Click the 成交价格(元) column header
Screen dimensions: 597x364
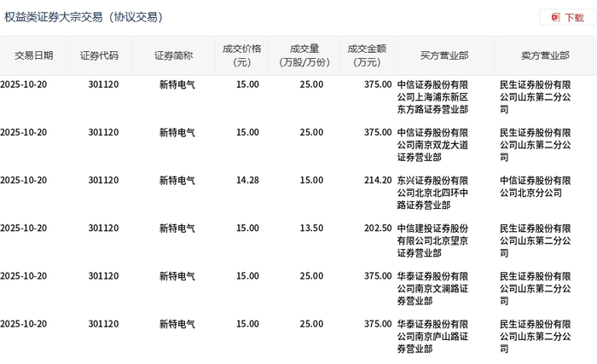242,55
